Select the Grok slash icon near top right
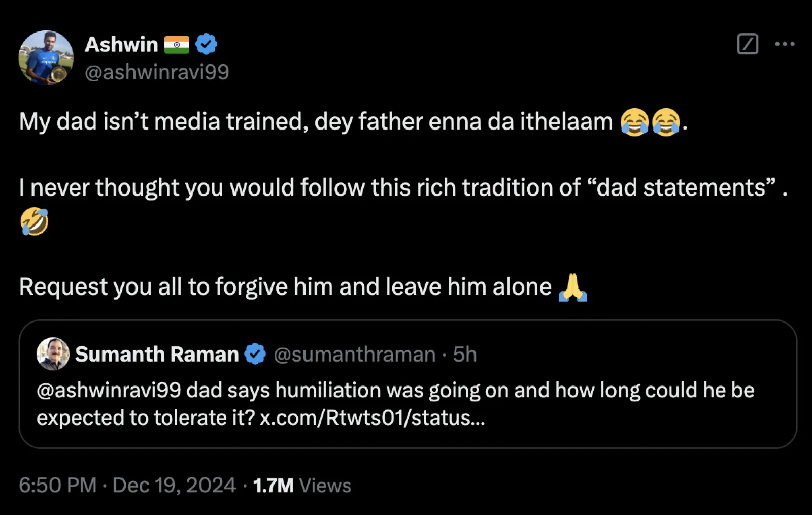This screenshot has height=515, width=812. point(747,45)
